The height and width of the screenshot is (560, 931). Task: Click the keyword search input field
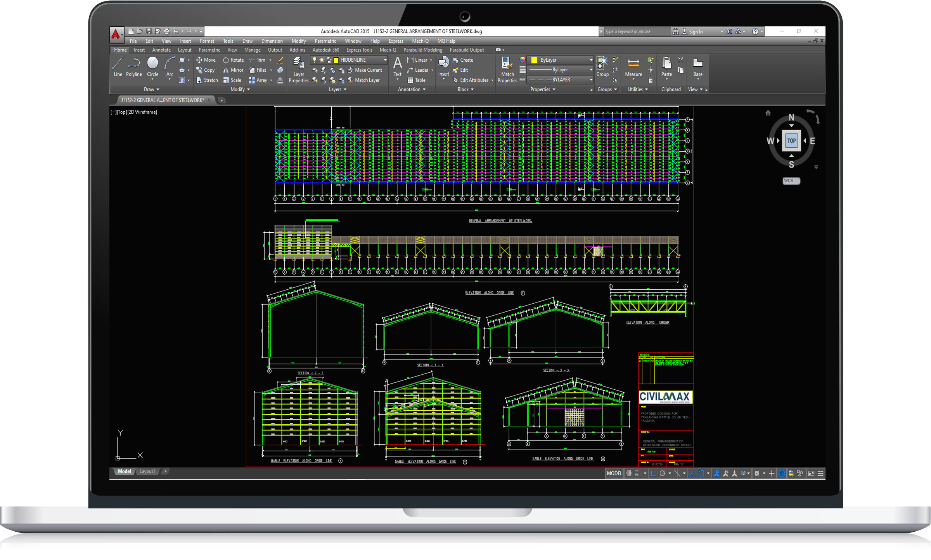pos(636,32)
